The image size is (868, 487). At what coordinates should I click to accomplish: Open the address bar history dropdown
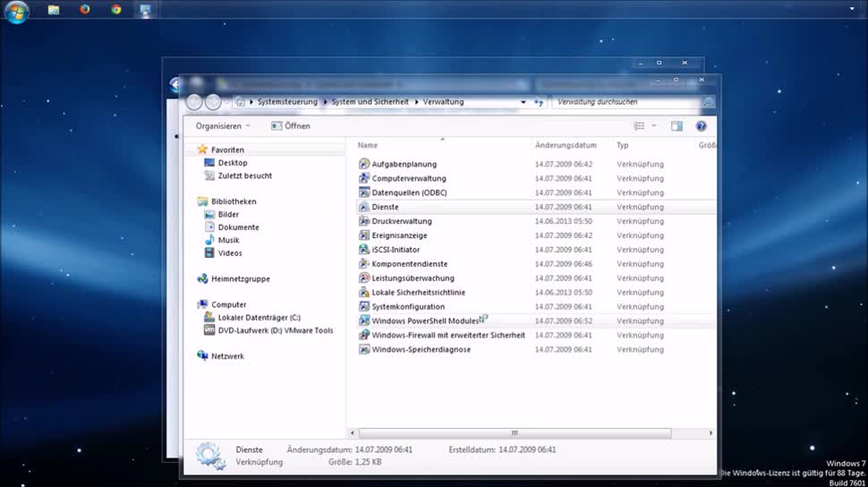point(523,102)
